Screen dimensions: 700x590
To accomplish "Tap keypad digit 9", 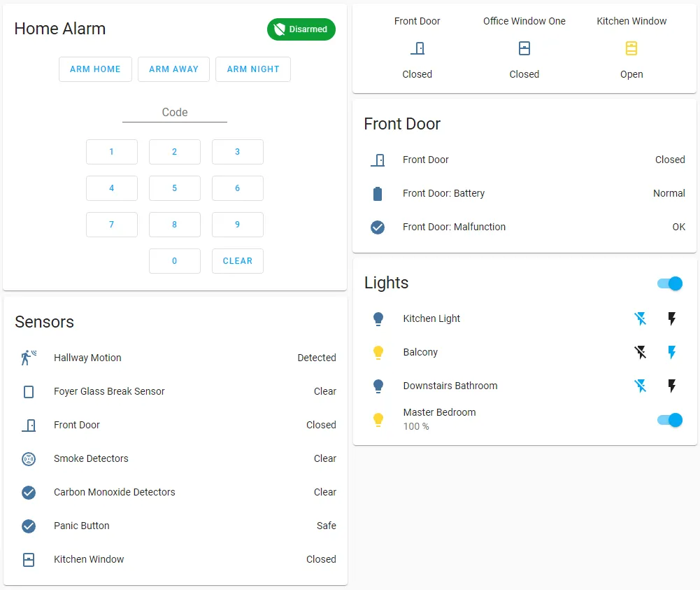I will click(x=238, y=224).
